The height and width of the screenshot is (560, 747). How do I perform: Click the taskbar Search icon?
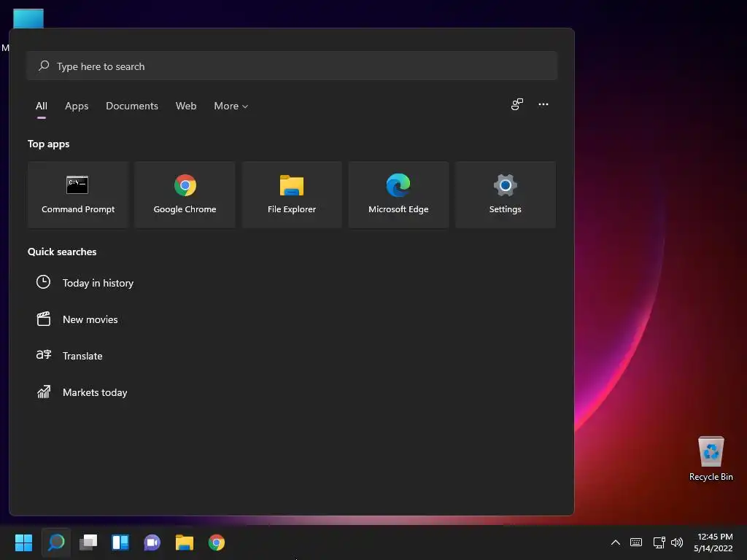point(56,542)
